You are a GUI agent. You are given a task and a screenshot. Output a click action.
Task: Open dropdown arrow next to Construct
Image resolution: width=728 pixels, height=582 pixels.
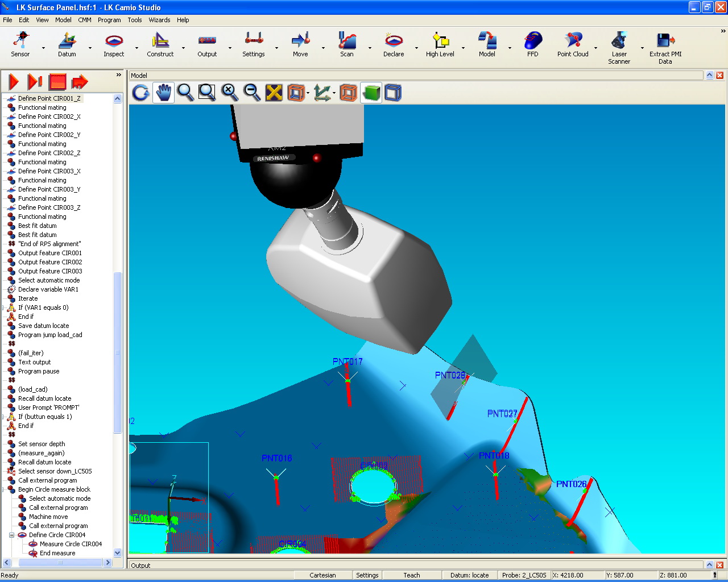click(183, 48)
